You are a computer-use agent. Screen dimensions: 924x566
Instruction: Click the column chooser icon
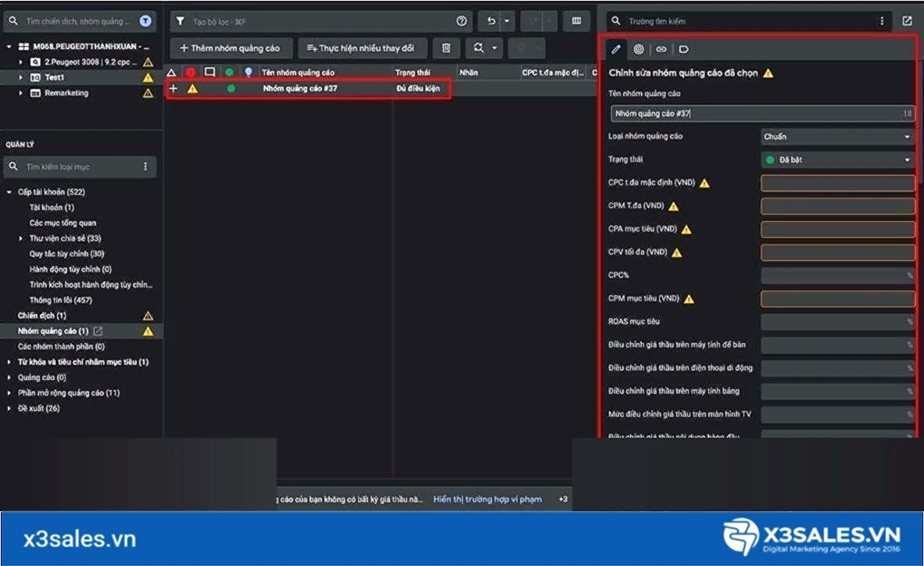click(576, 21)
